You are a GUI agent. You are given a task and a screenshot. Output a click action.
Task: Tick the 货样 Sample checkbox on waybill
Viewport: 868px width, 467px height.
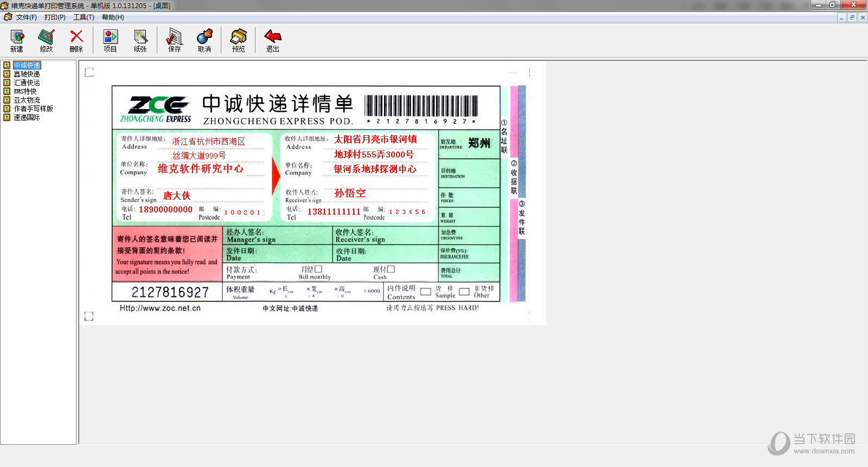426,292
